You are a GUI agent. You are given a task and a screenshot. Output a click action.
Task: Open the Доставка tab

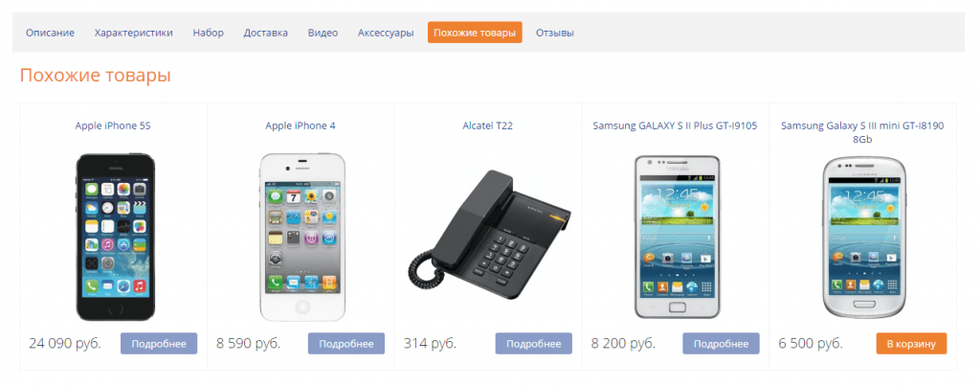pos(266,33)
